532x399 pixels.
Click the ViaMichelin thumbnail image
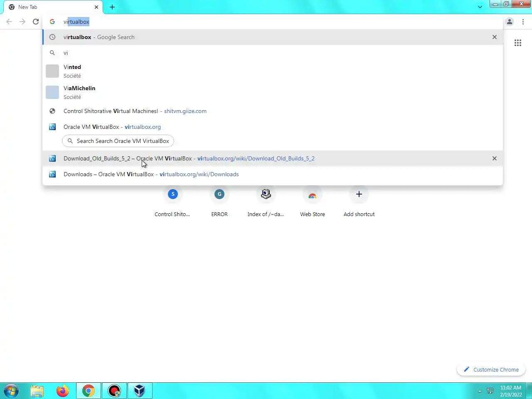tap(52, 92)
